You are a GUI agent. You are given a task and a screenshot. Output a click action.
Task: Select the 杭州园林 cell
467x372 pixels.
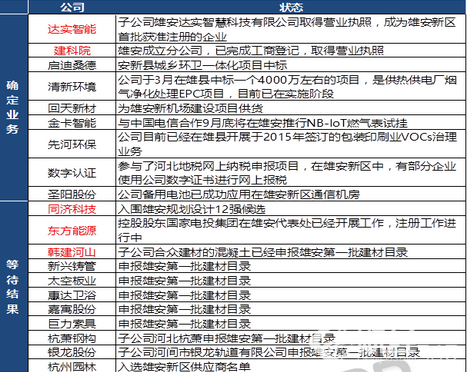[72, 366]
